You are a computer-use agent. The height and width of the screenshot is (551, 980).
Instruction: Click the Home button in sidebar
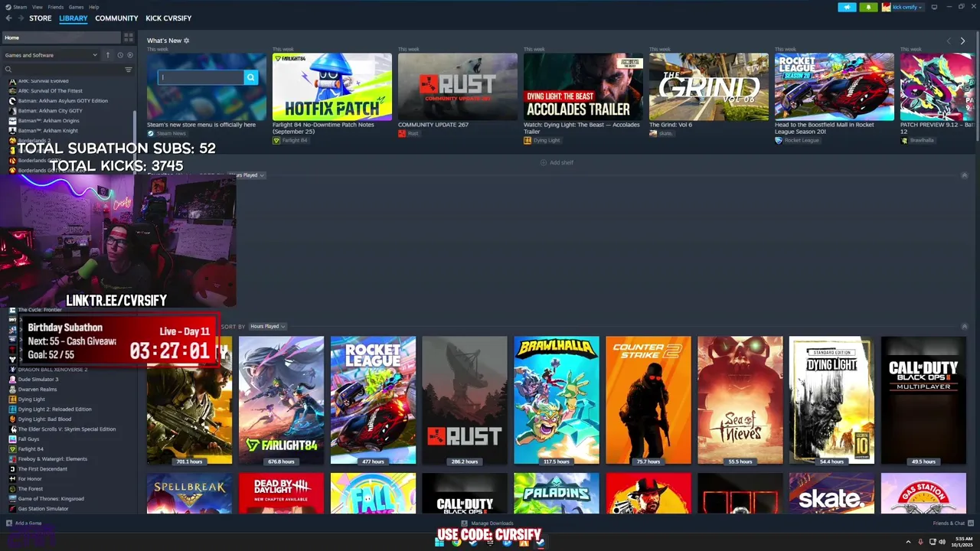(61, 37)
